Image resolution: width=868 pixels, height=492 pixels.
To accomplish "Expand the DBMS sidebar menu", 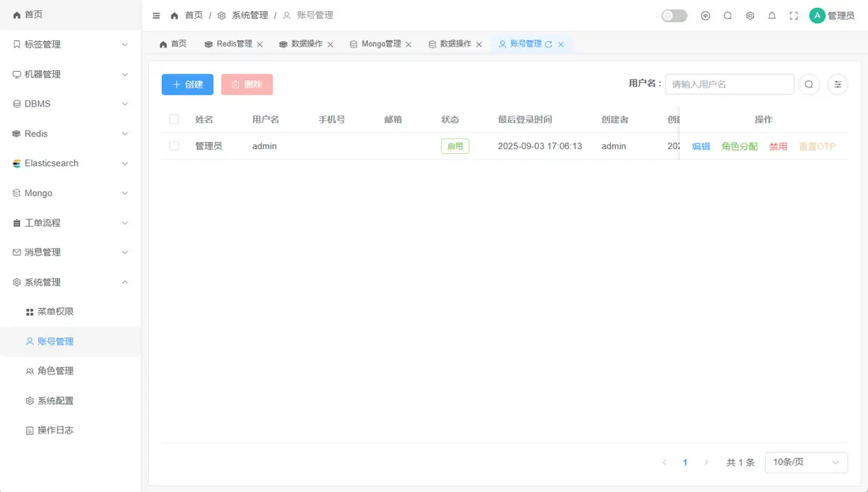I will (x=70, y=104).
